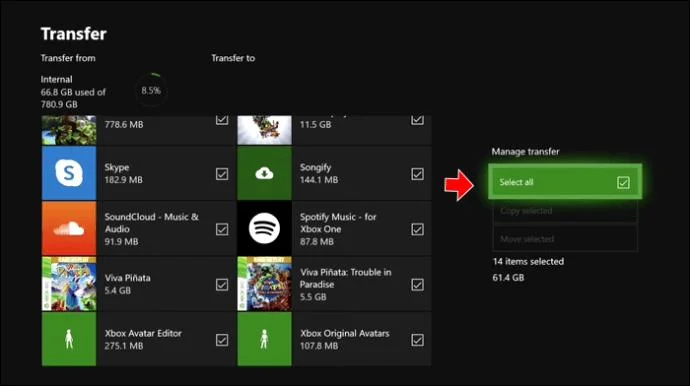Click the Xbox Original Avatars title
Screen dimensions: 690x386
345,333
